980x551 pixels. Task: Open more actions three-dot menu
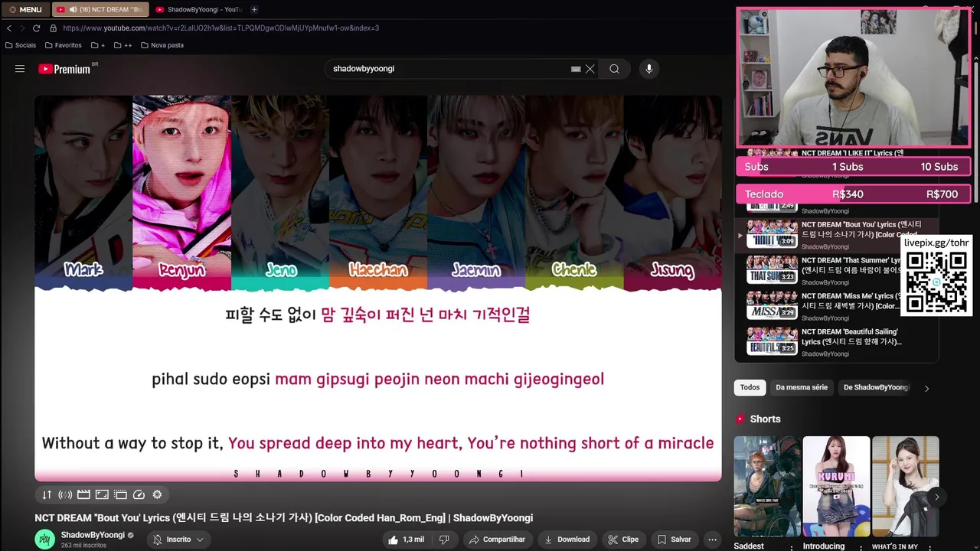[x=712, y=540]
